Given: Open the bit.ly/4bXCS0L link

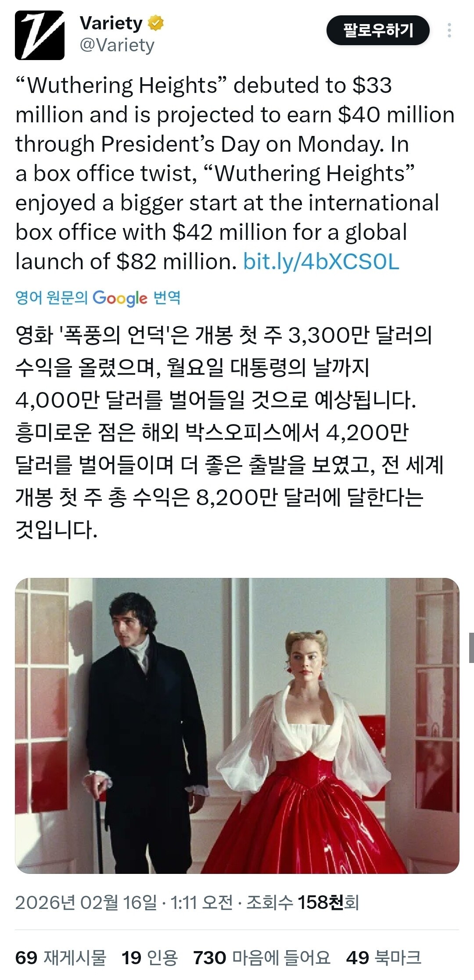Looking at the screenshot, I should (321, 261).
